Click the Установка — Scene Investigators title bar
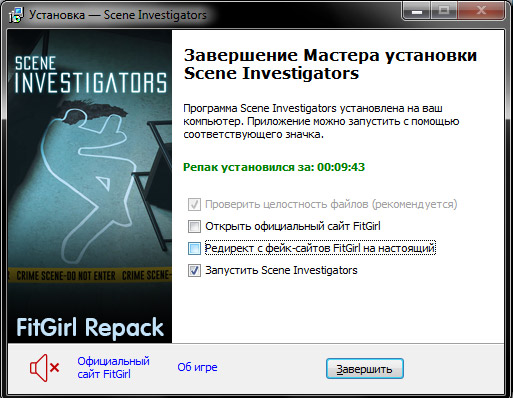Image resolution: width=513 pixels, height=398 pixels. (118, 15)
